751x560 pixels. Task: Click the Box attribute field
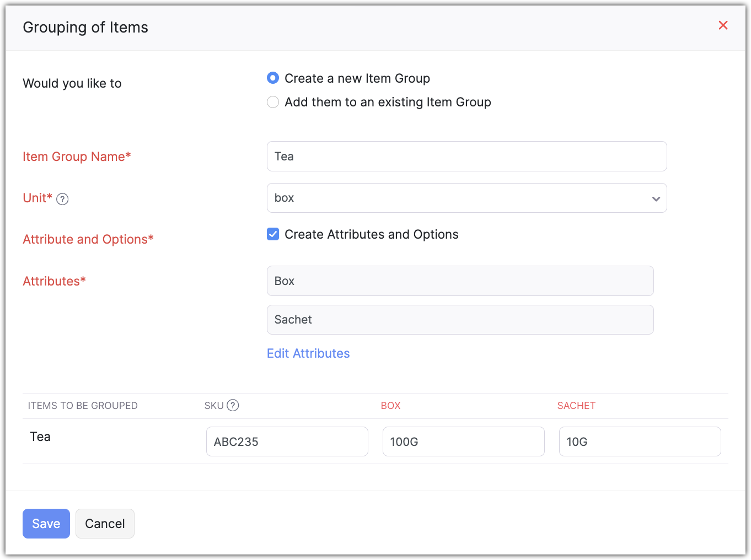pos(460,281)
